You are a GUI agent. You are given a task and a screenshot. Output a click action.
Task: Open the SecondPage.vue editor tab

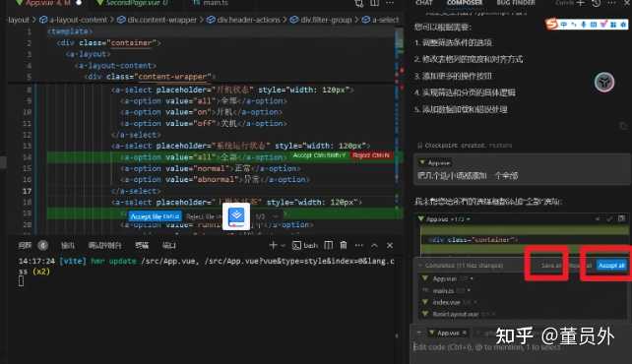click(x=133, y=3)
